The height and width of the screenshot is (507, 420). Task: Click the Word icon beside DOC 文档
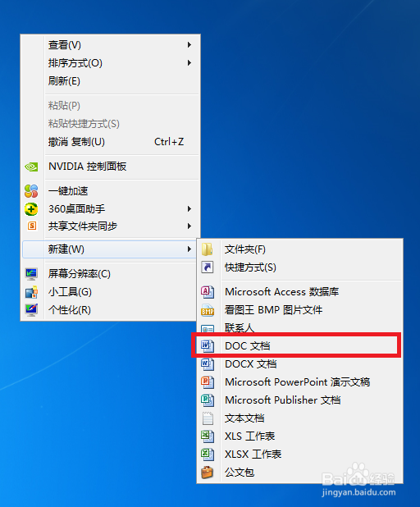tap(208, 346)
